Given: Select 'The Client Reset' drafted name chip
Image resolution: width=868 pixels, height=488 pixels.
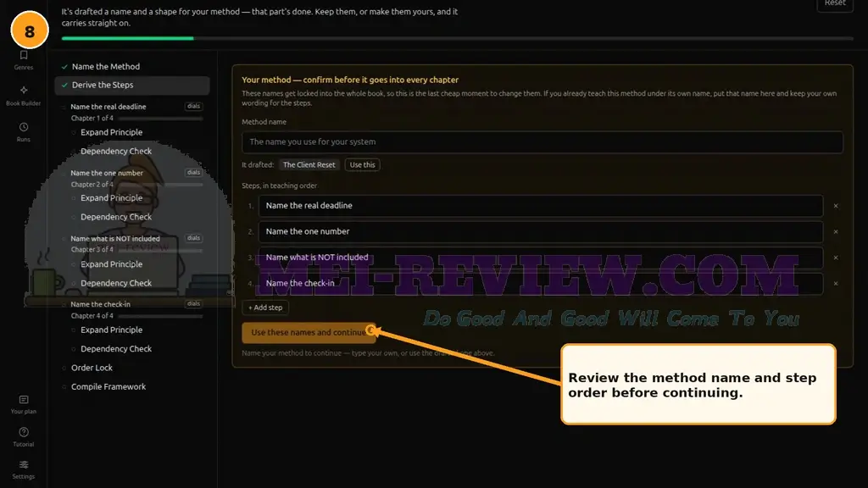Looking at the screenshot, I should 309,165.
